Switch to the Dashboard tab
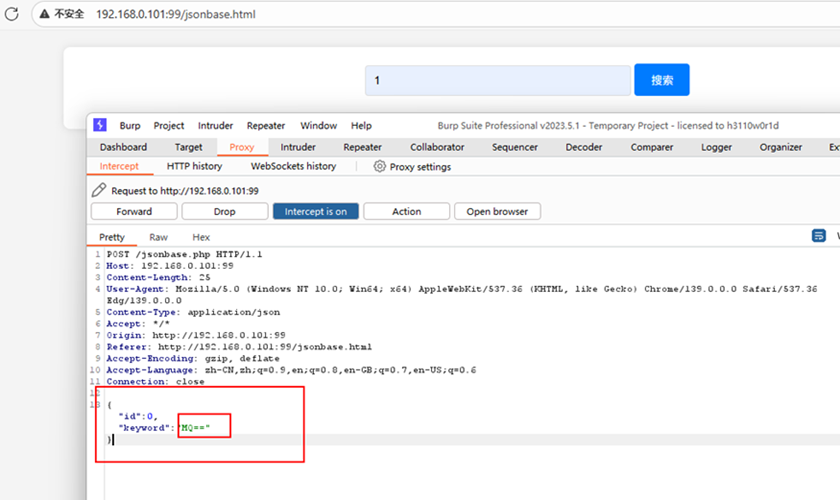The width and height of the screenshot is (840, 500). pyautogui.click(x=123, y=147)
